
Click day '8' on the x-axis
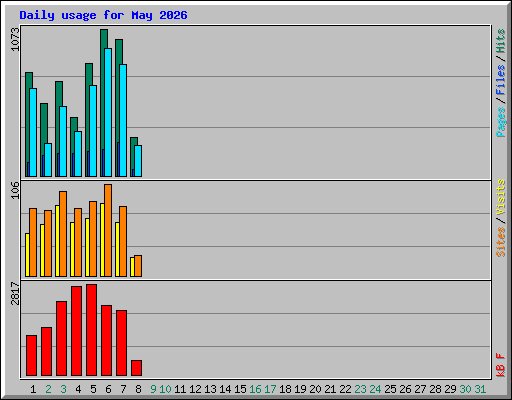138,389
